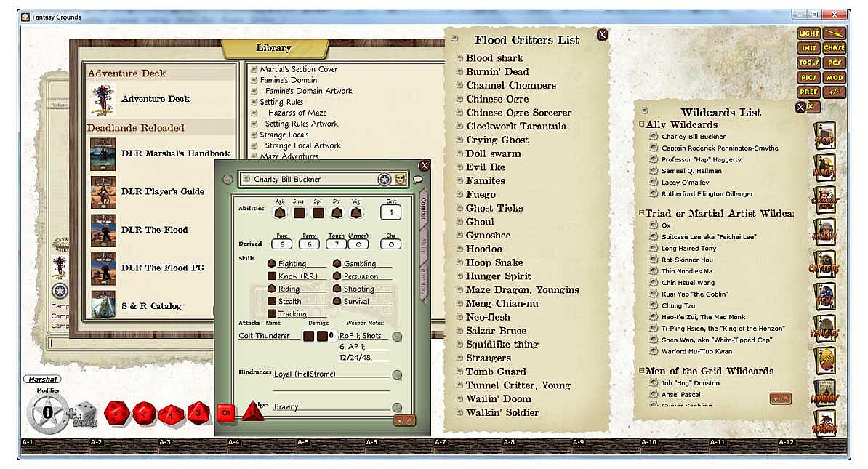Open S & R Catalog module
868x469 pixels.
151,306
